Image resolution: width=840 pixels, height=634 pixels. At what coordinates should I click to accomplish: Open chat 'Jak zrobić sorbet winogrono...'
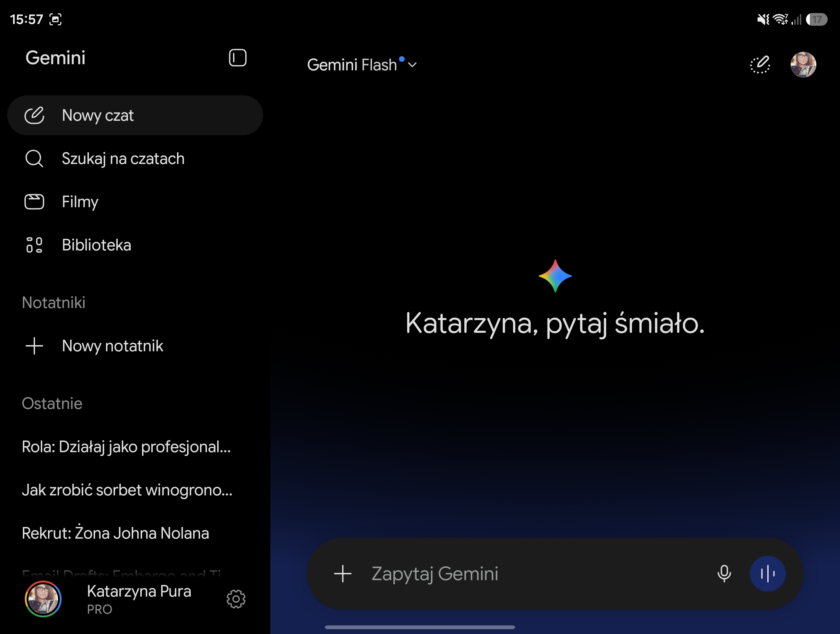coord(127,490)
